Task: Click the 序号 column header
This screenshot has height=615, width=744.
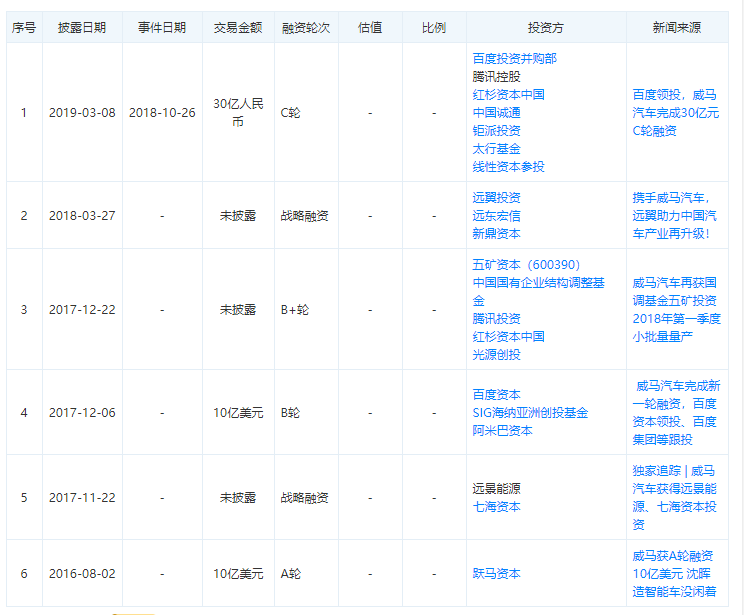Action: point(24,28)
